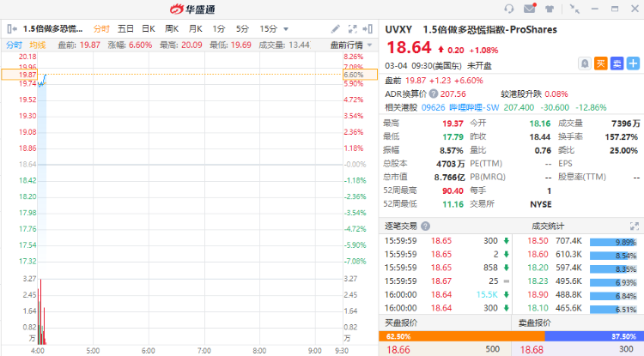
Task: Click the 8.54% volume distribution bar
Action: click(x=613, y=256)
